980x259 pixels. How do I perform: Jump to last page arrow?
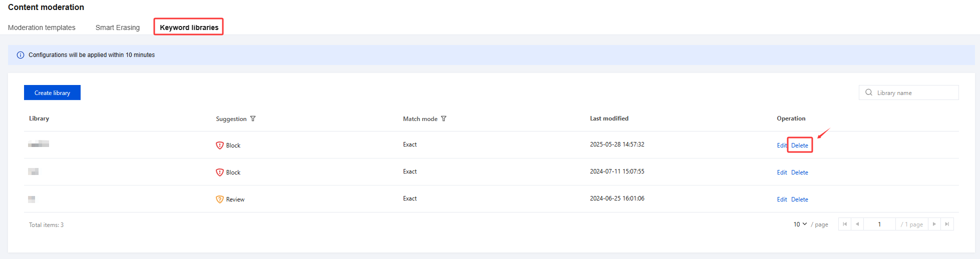pos(947,224)
